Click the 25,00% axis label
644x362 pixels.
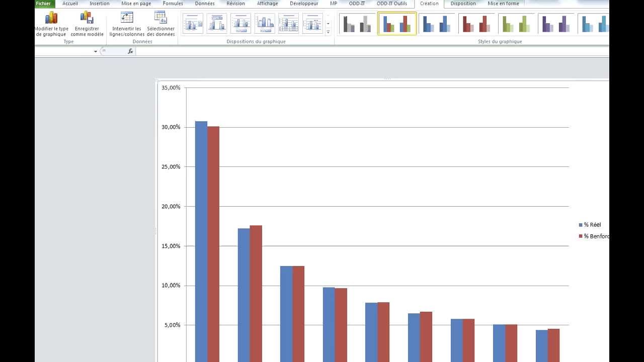tap(171, 167)
